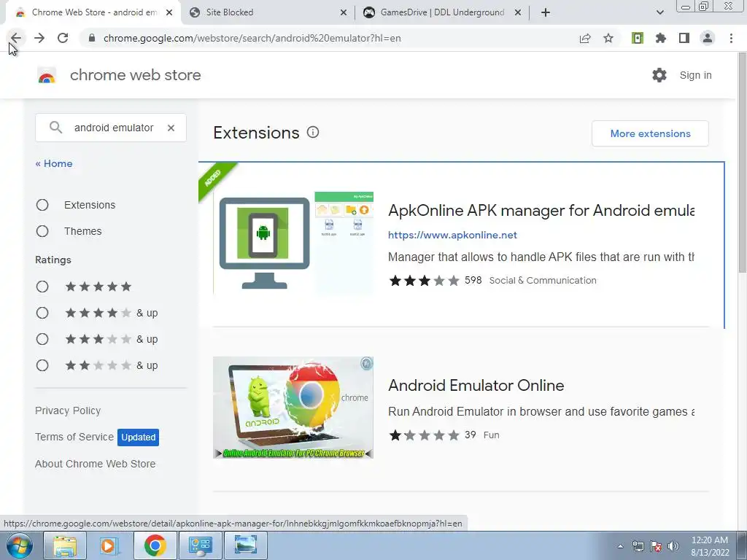The height and width of the screenshot is (560, 747).
Task: Select the five stars rating filter
Action: click(42, 287)
